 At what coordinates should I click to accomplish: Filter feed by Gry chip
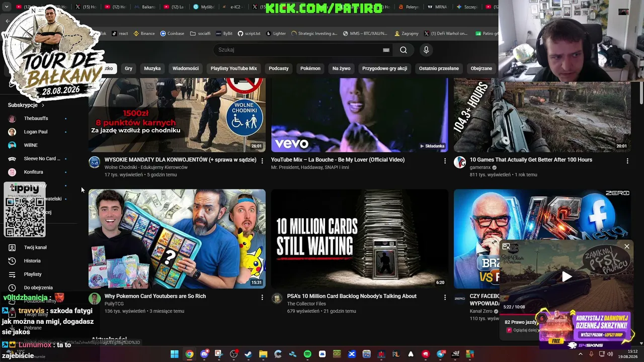[x=129, y=68]
